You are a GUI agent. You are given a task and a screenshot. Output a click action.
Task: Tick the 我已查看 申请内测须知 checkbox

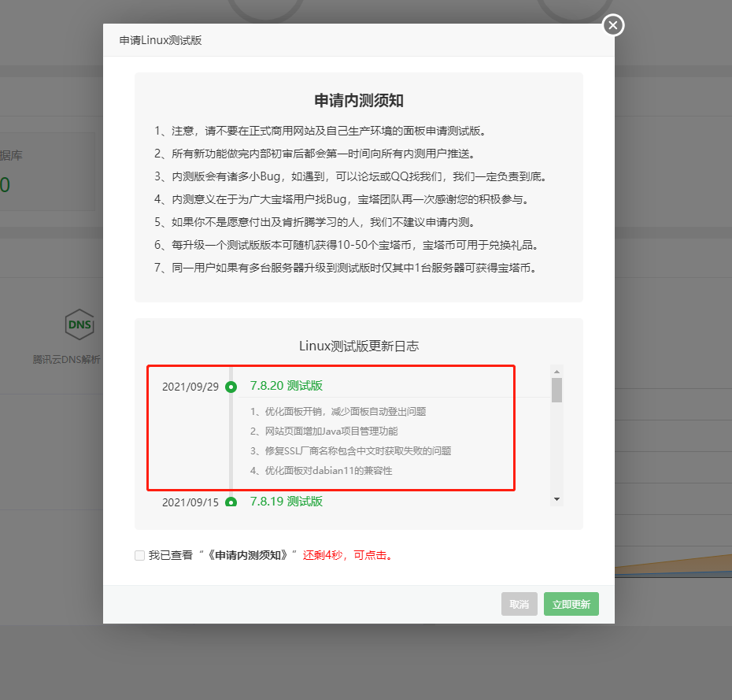(139, 555)
